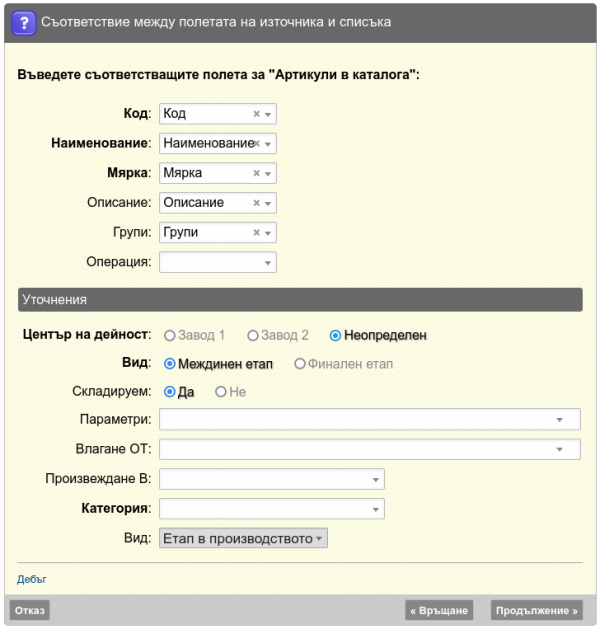Open the Наименование dropdown arrow
600x629 pixels.
(x=268, y=144)
